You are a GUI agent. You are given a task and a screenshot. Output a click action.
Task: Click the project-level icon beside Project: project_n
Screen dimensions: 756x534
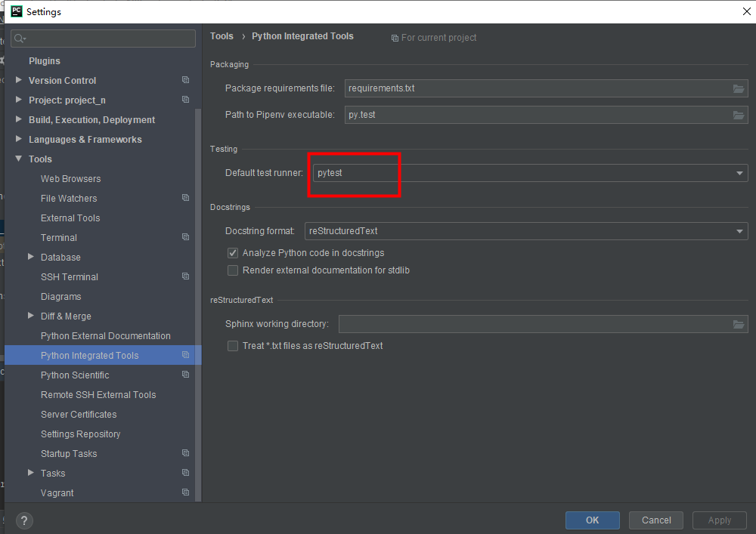186,100
